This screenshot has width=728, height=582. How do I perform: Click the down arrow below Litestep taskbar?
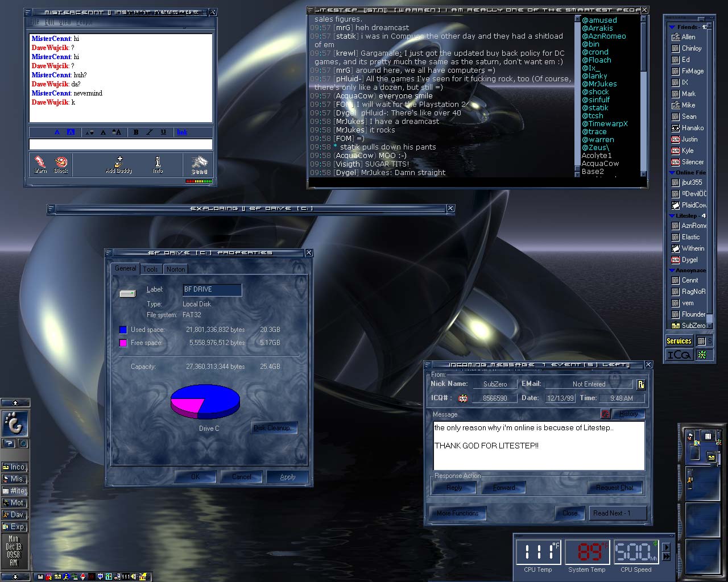[15, 577]
